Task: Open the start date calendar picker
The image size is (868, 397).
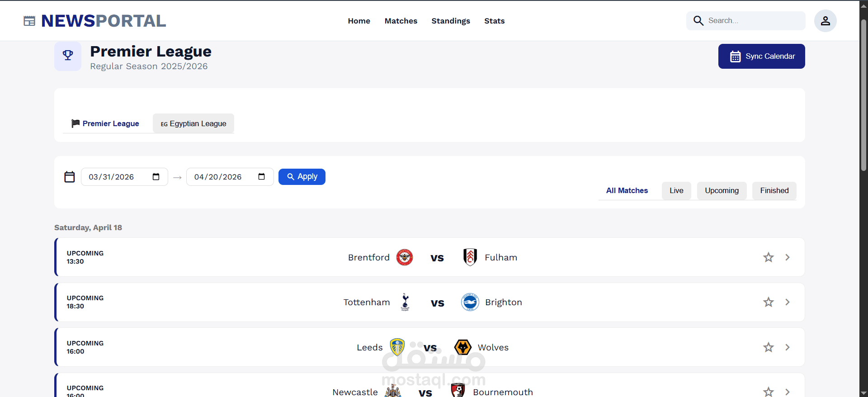Action: coord(156,177)
